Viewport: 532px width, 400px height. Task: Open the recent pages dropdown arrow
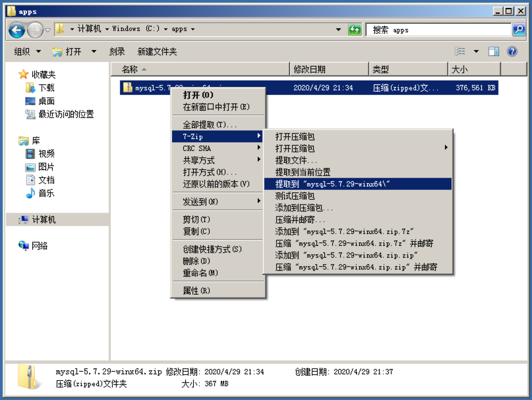(x=48, y=30)
